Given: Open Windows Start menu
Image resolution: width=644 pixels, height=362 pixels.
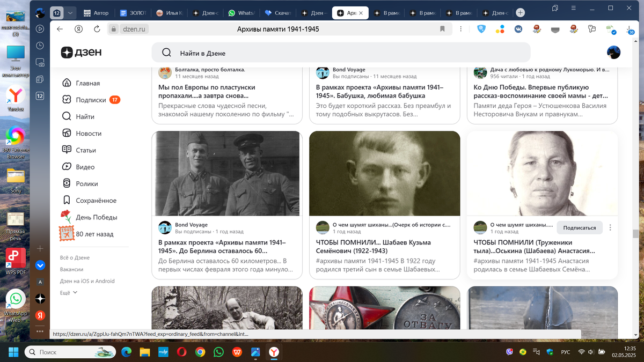Looking at the screenshot, I should 13,352.
